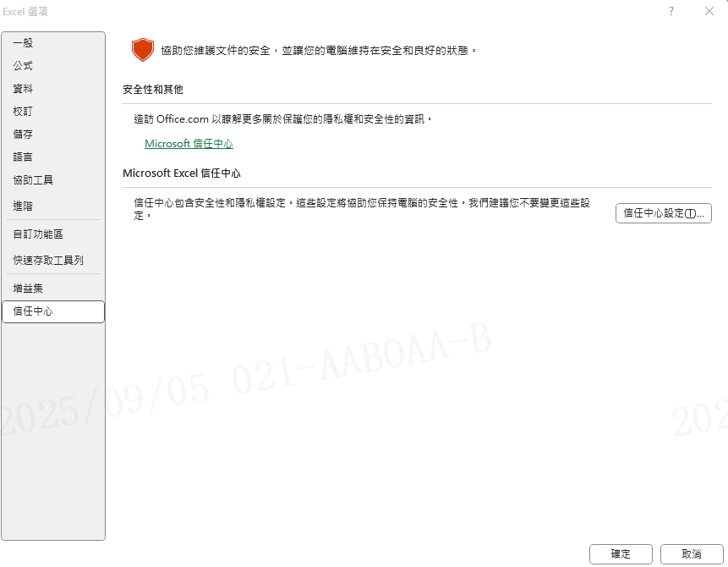Open the 公式 options page
Image resolution: width=728 pixels, height=567 pixels.
pyautogui.click(x=24, y=66)
